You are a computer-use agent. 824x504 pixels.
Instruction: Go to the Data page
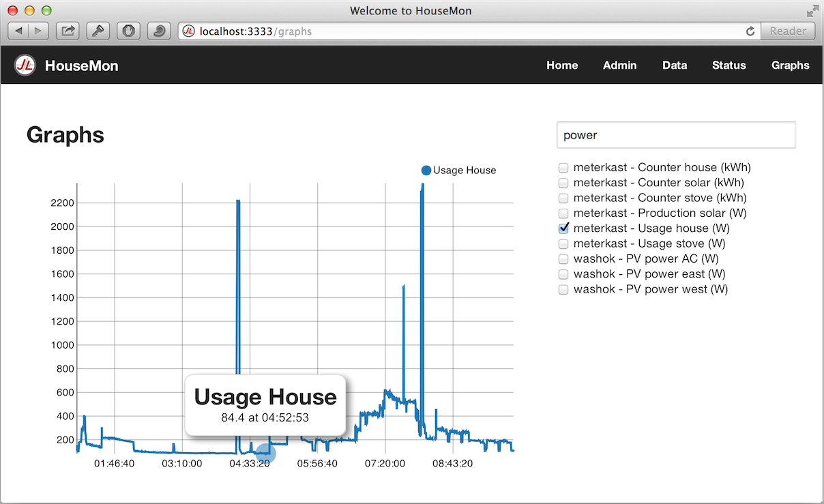(x=675, y=65)
